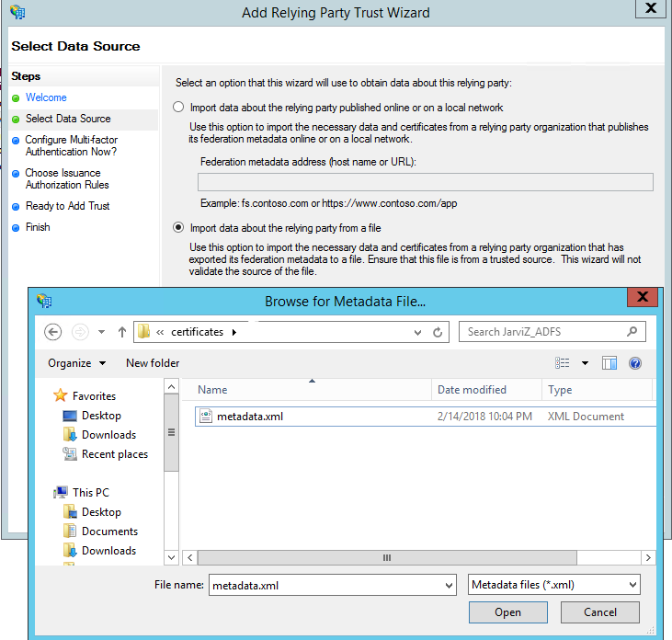Select import data from a file radio button
This screenshot has height=640, width=672.
[178, 227]
